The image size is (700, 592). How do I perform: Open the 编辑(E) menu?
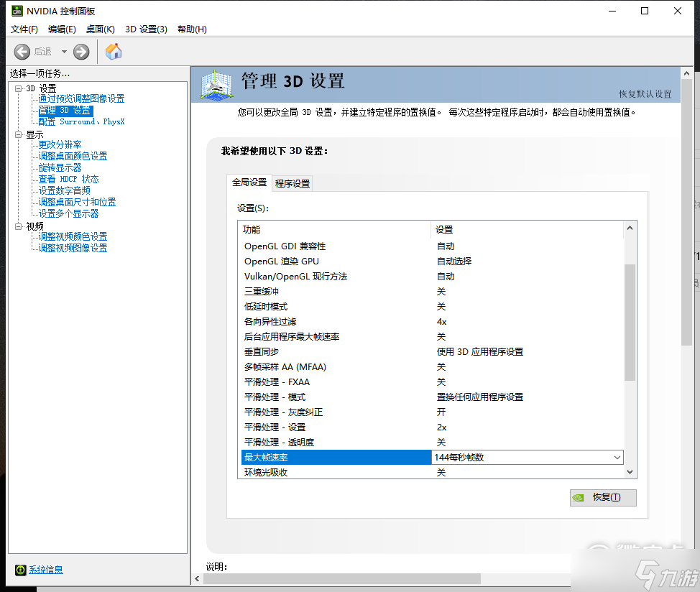(62, 29)
